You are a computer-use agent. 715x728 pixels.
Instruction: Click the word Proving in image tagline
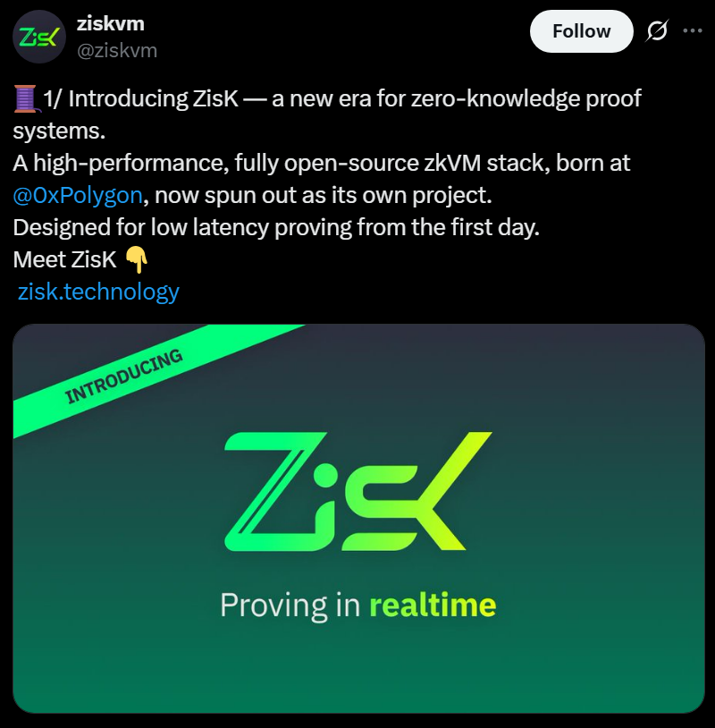273,605
